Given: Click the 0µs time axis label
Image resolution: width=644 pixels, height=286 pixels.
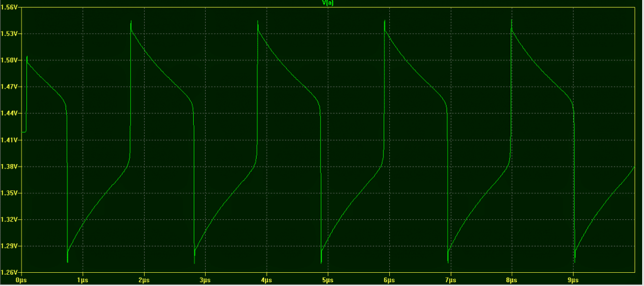Looking at the screenshot, I should (x=21, y=278).
